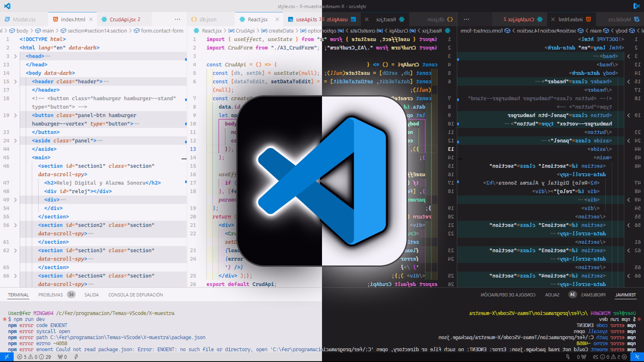Image resolution: width=644 pixels, height=362 pixels.
Task: Open the three-dots editor actions menu in the mirrored dark editor
Action: pyautogui.click(x=467, y=19)
